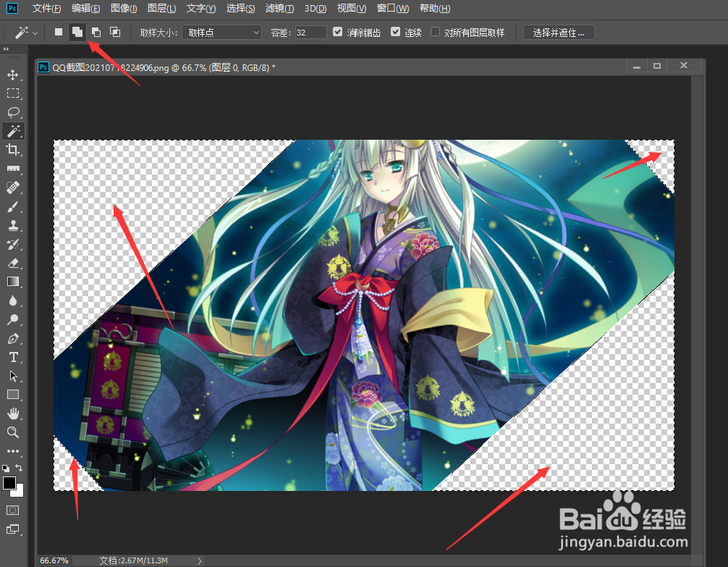Select the Dodge tool

13,319
